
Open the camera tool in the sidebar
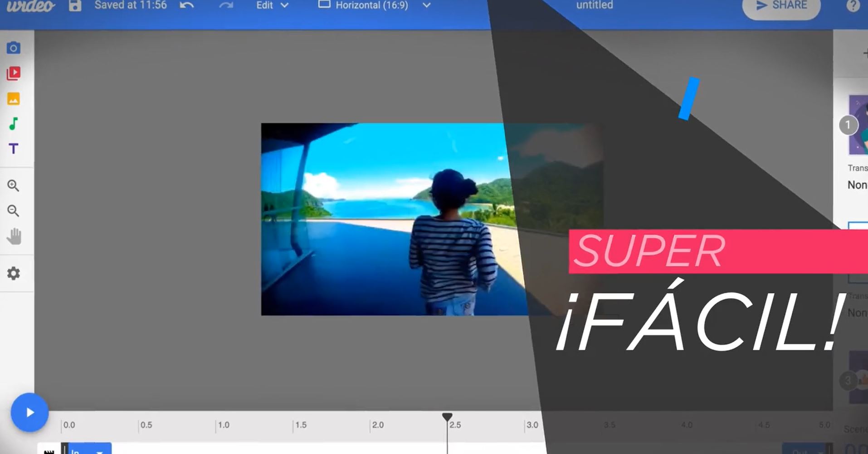coord(14,48)
